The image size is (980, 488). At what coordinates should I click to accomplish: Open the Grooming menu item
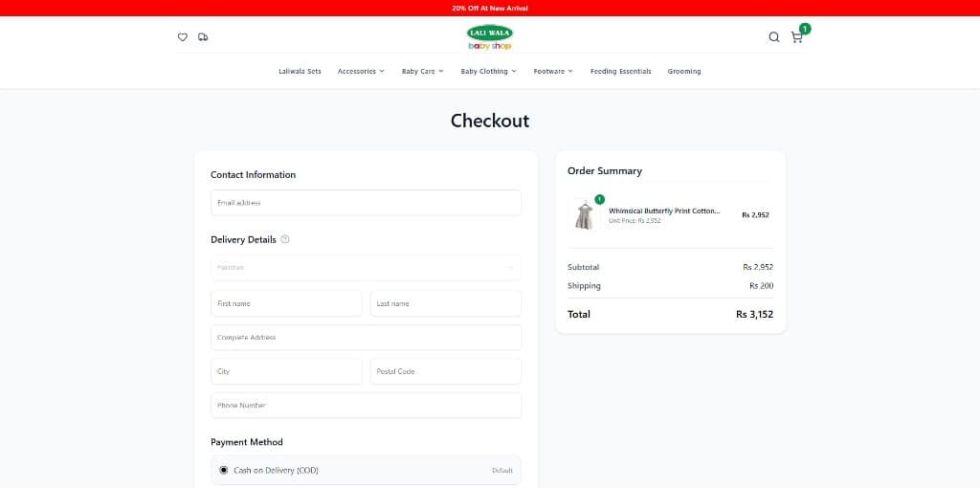pos(684,71)
